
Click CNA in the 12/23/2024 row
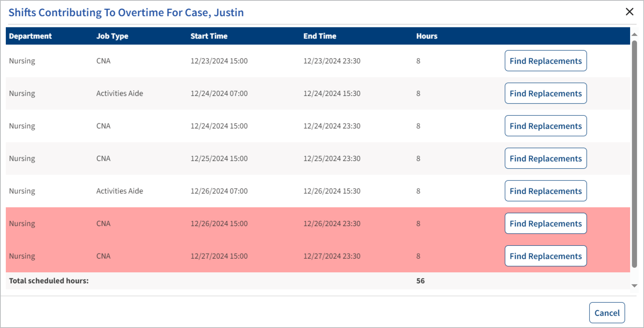click(x=103, y=61)
